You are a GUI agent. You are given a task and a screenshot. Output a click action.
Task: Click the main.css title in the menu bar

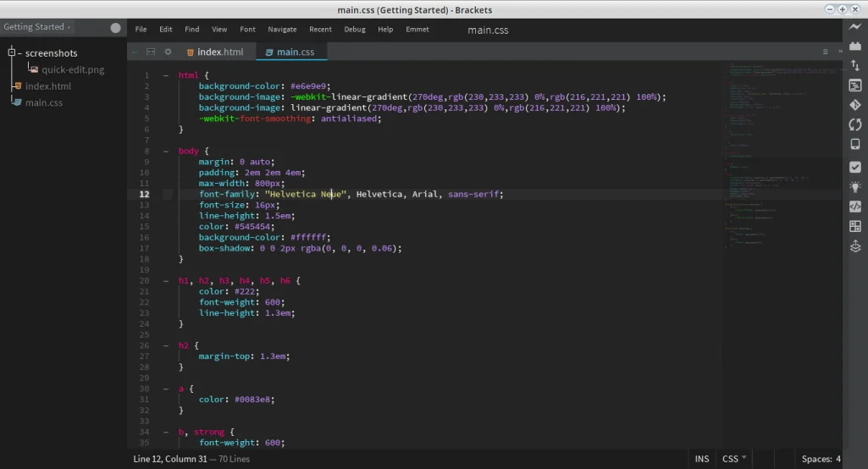(488, 30)
